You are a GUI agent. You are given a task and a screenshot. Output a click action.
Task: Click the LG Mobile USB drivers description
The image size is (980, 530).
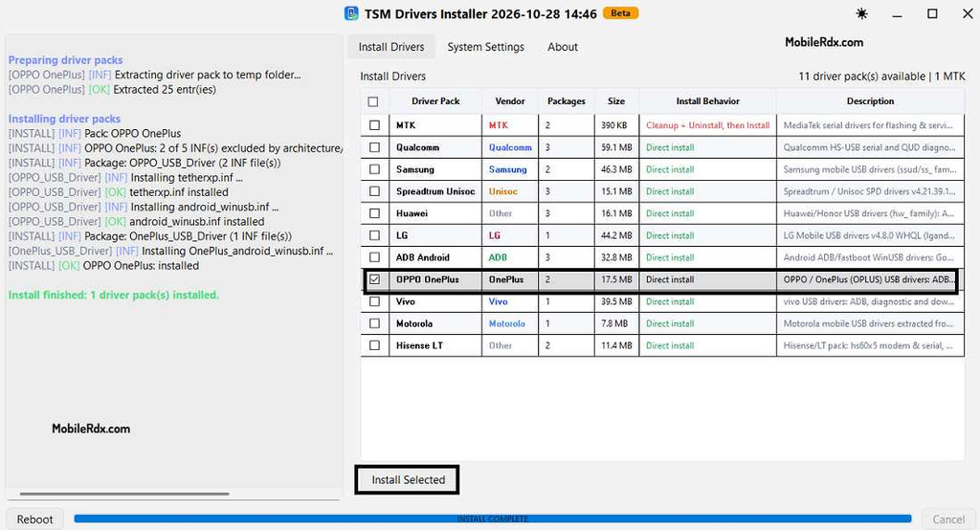tap(869, 235)
